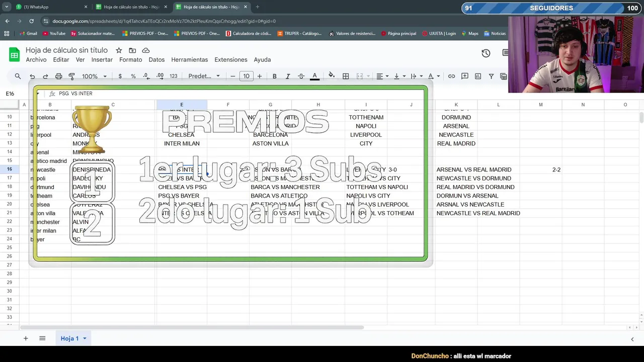
Task: Open the Formato menu
Action: pos(131,59)
